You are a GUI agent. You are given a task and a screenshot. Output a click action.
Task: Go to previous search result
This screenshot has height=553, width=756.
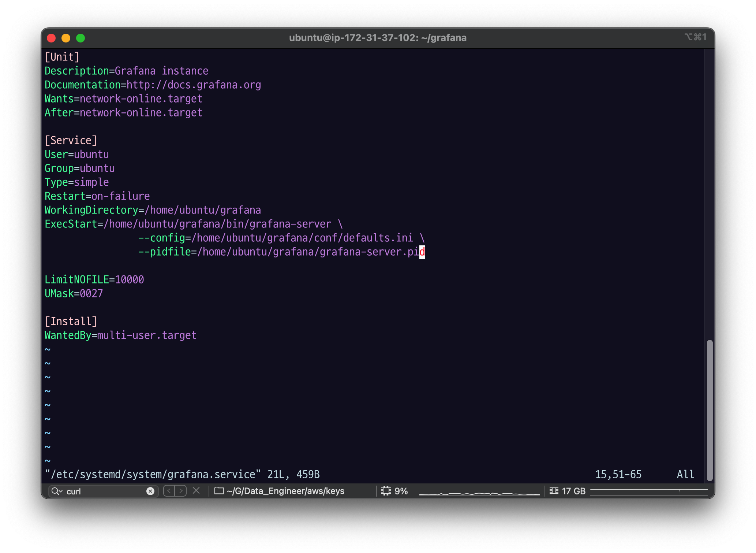pyautogui.click(x=169, y=491)
